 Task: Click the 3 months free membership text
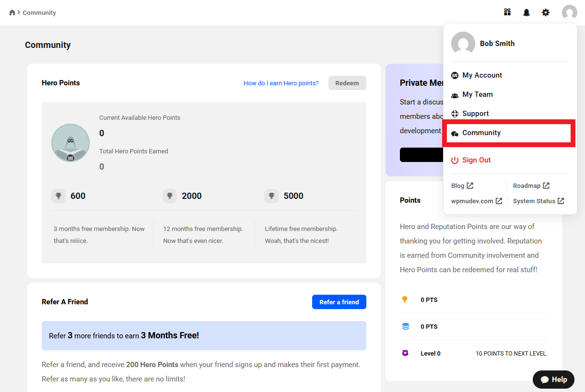point(99,235)
